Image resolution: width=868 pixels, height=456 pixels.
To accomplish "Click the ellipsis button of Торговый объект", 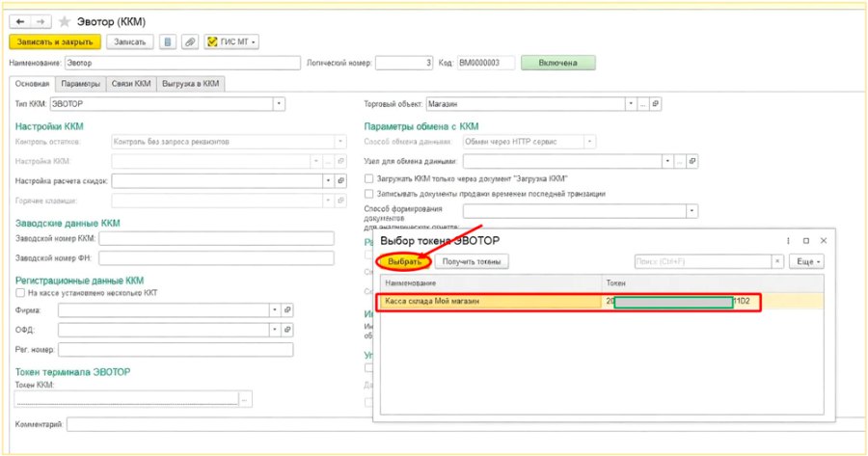I will [x=642, y=103].
